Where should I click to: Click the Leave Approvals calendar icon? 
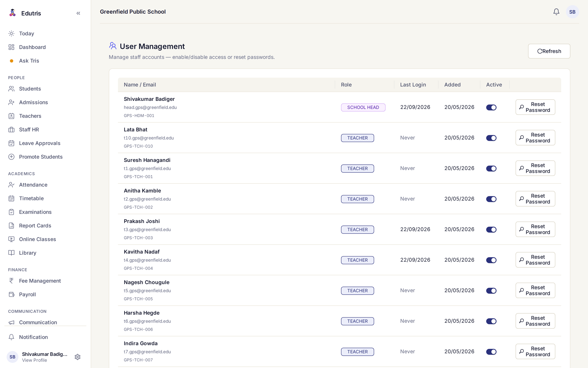click(12, 143)
